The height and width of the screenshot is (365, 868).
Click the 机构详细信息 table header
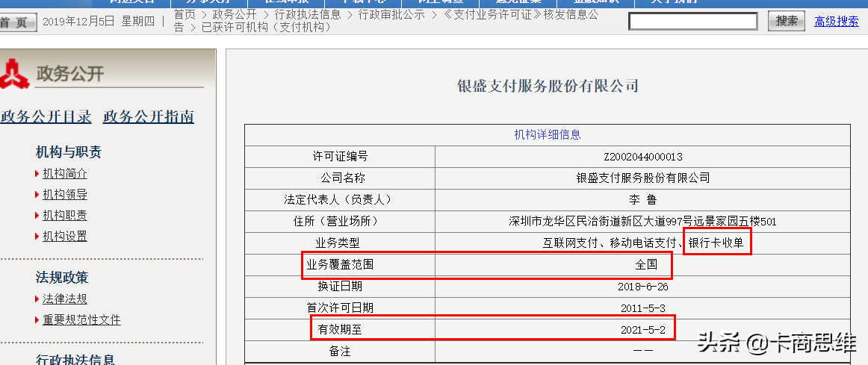[x=548, y=134]
